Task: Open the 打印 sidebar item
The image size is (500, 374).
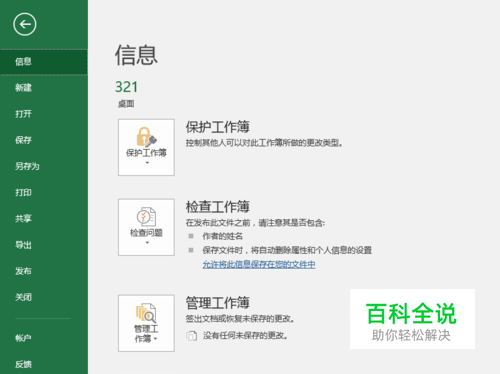Action: pos(44,192)
